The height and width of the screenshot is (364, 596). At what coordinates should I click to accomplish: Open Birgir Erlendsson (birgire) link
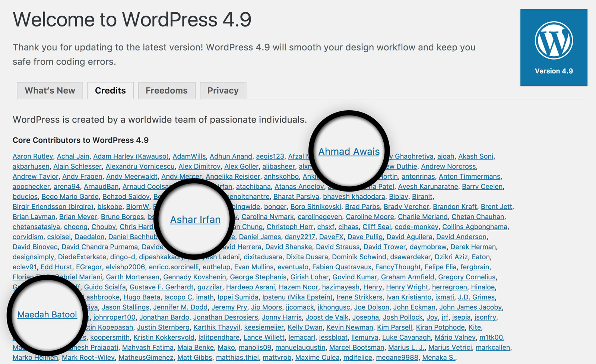tap(53, 207)
